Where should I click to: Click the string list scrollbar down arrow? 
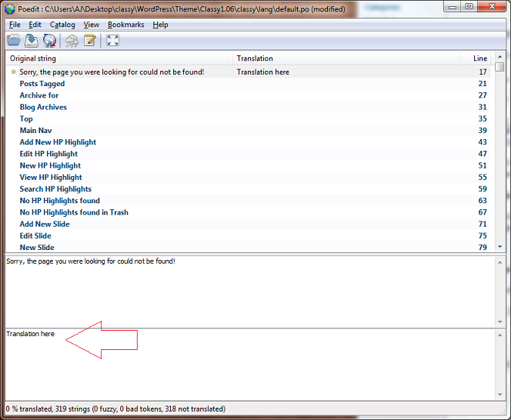(x=499, y=247)
